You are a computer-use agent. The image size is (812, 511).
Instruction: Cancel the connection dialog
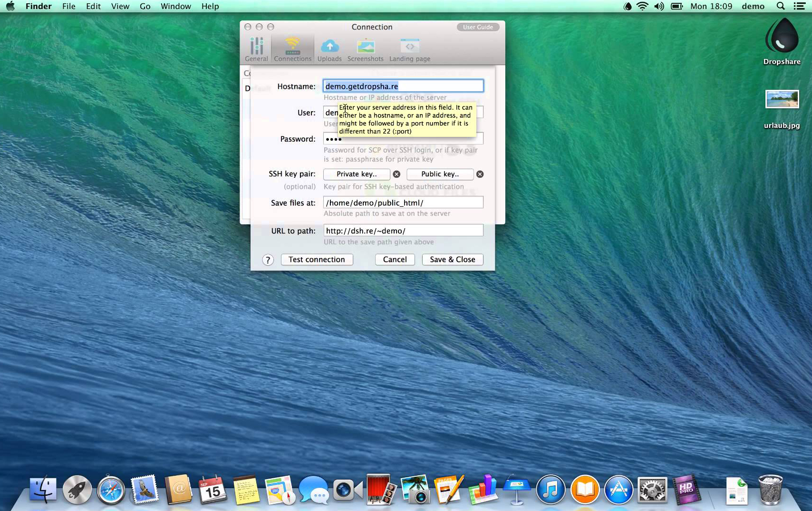coord(395,260)
